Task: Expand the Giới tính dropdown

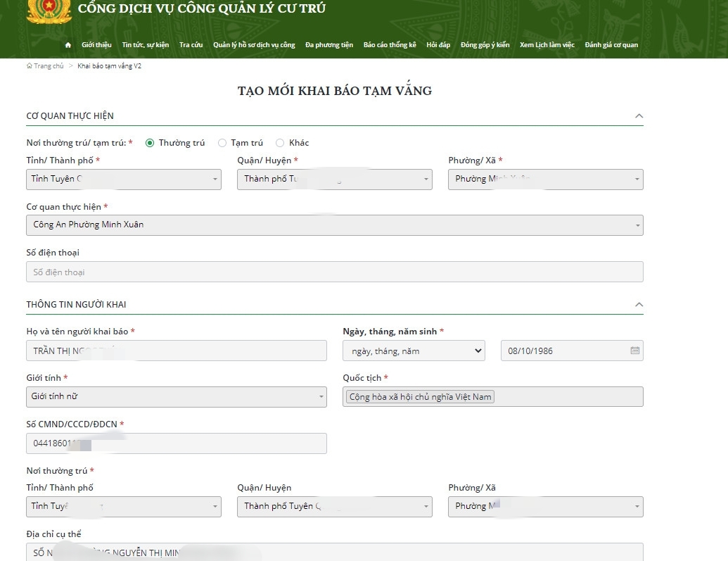Action: pyautogui.click(x=176, y=397)
